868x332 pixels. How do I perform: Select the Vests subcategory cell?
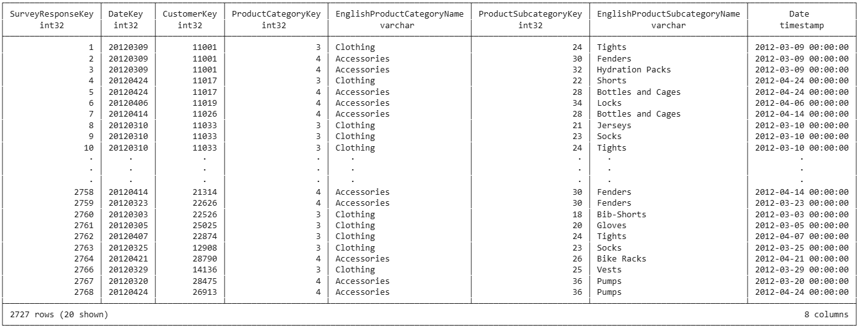pyautogui.click(x=609, y=270)
